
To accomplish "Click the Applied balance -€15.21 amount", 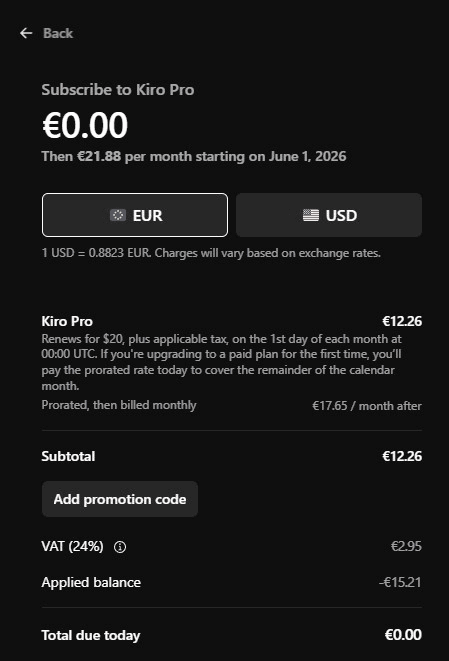I will click(x=400, y=583).
